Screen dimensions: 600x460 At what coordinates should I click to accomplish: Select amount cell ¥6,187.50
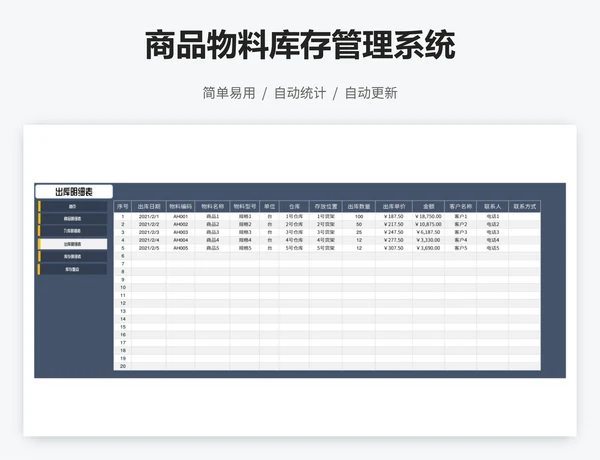click(429, 232)
